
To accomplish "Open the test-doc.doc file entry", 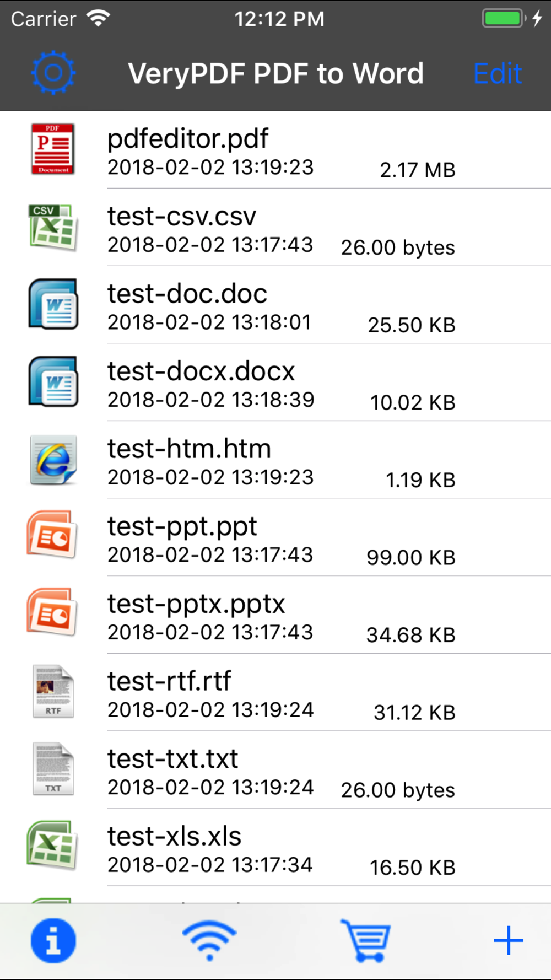I will coord(275,305).
